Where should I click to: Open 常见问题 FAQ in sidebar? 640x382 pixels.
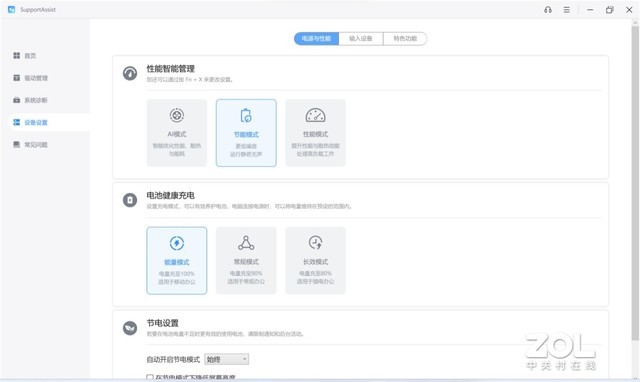(31, 144)
